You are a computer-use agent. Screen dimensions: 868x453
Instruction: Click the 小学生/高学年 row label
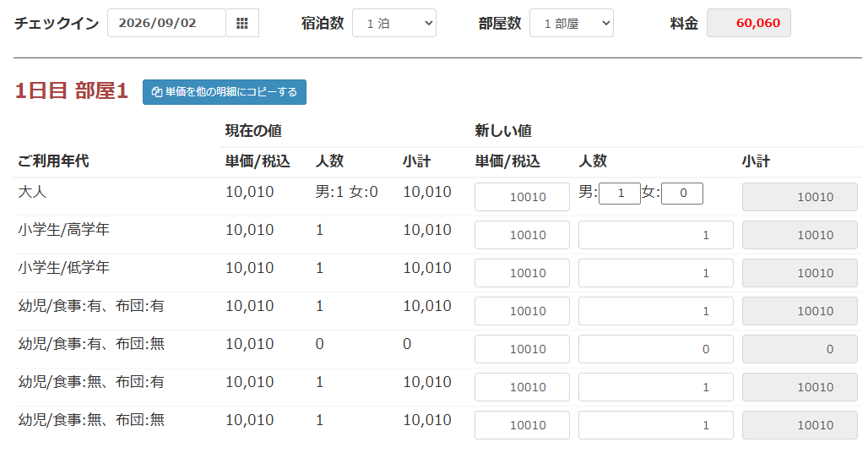(x=63, y=230)
